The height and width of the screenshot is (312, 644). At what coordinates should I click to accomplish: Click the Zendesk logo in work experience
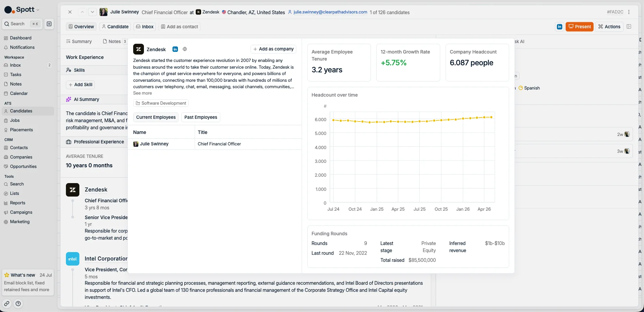click(73, 190)
